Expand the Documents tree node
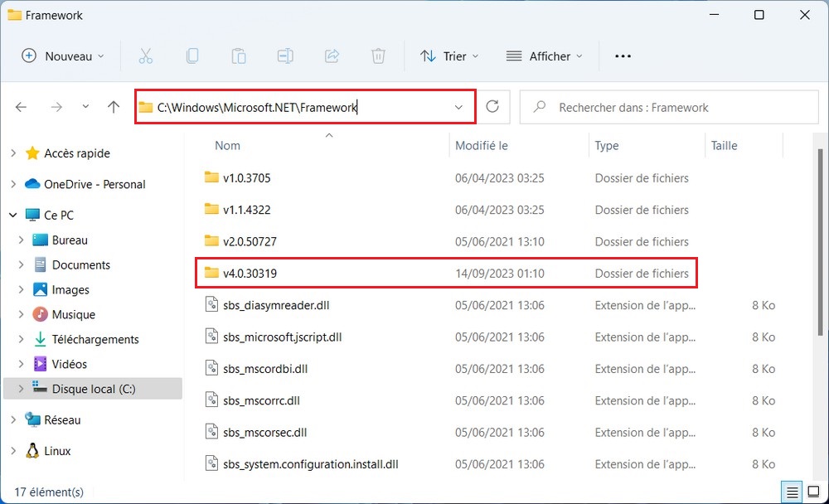 pyautogui.click(x=22, y=265)
